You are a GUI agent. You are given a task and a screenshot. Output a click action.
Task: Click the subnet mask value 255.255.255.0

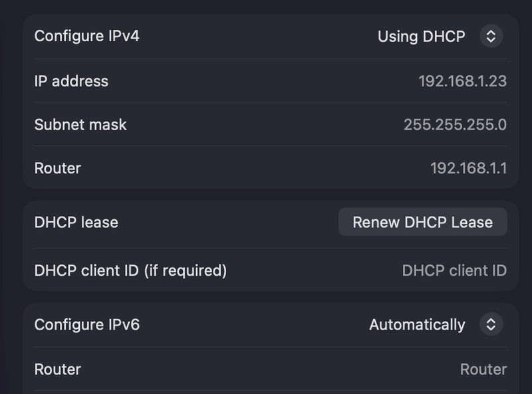pos(455,125)
